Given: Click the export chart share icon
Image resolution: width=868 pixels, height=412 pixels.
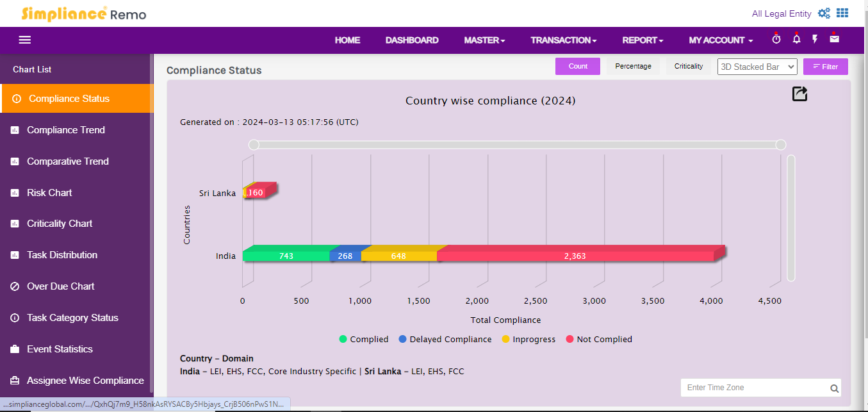Looking at the screenshot, I should point(799,94).
